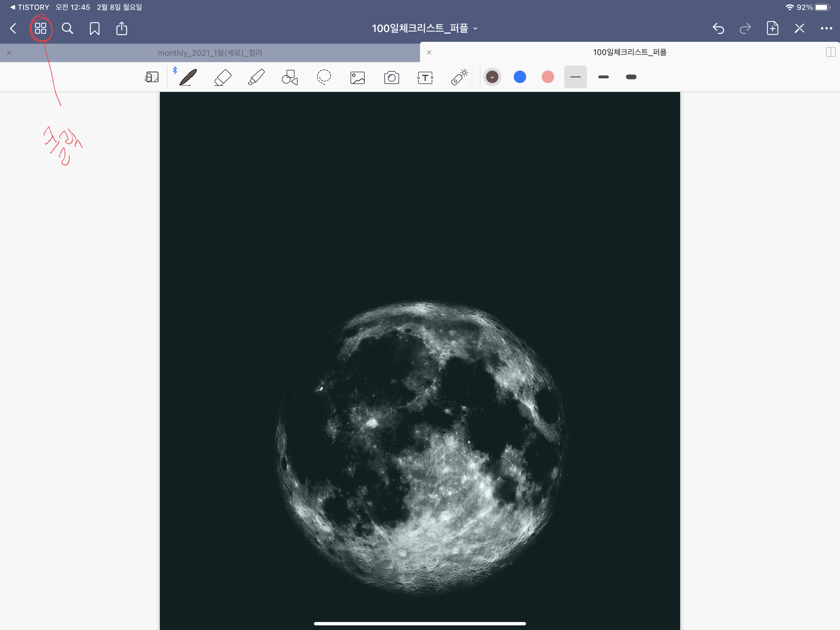Toggle split view panel icon
This screenshot has height=630, width=840.
pos(830,52)
